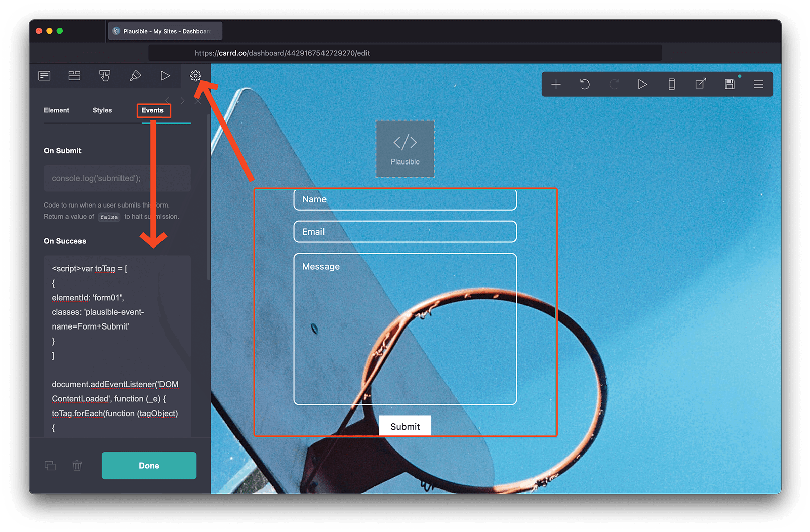Open the gear settings tab in the left panel
This screenshot has width=810, height=532.
pos(195,76)
